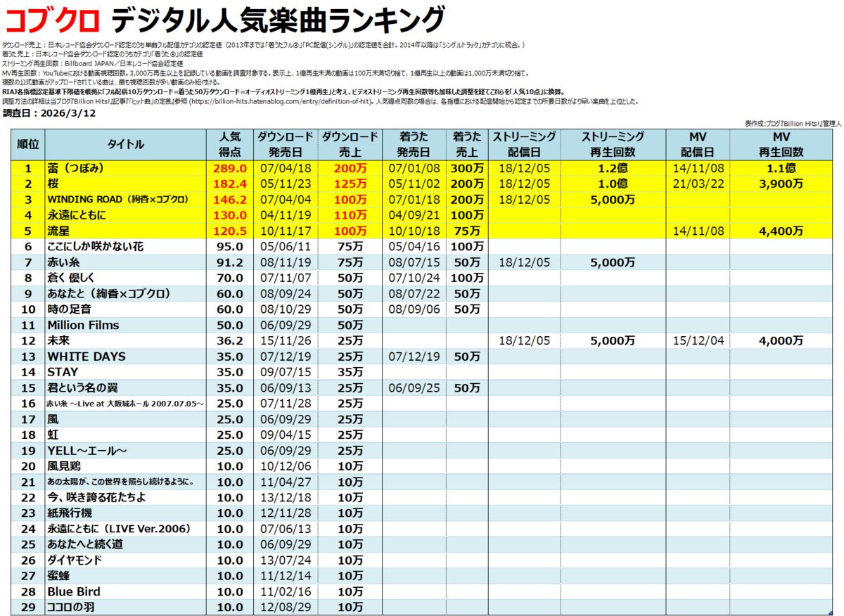Click the コブクロ red title text
844x616 pixels.
[52, 20]
